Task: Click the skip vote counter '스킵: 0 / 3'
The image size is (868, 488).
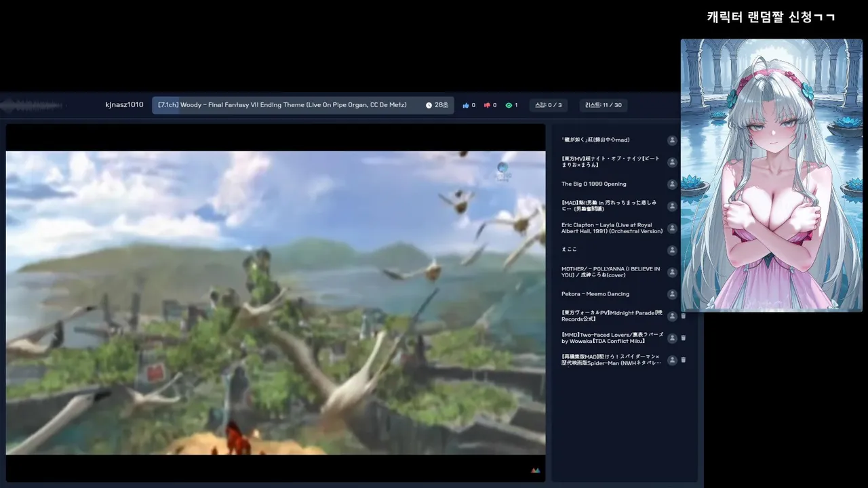Action: tap(548, 105)
